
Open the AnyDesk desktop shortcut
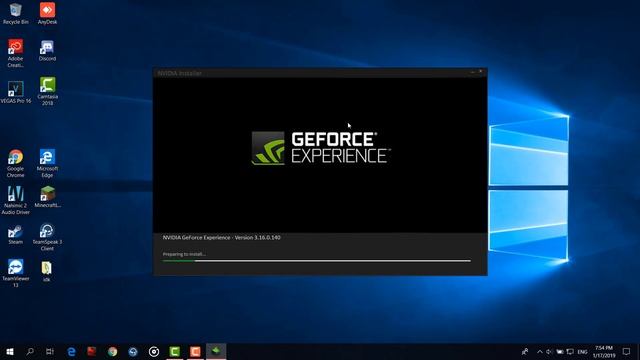coord(47,13)
